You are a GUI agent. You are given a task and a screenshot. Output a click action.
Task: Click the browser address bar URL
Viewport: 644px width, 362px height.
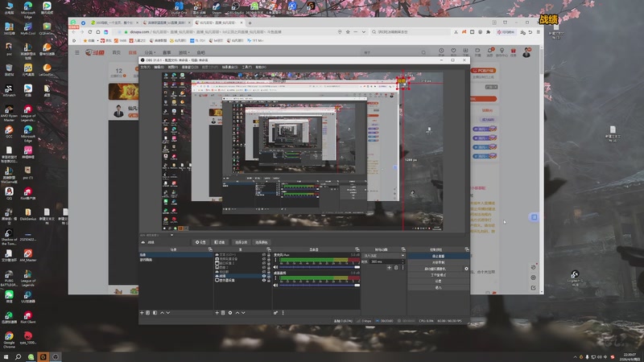205,31
